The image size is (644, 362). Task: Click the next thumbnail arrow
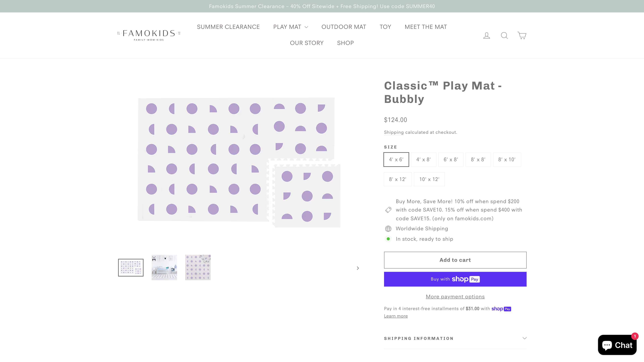[x=358, y=268]
